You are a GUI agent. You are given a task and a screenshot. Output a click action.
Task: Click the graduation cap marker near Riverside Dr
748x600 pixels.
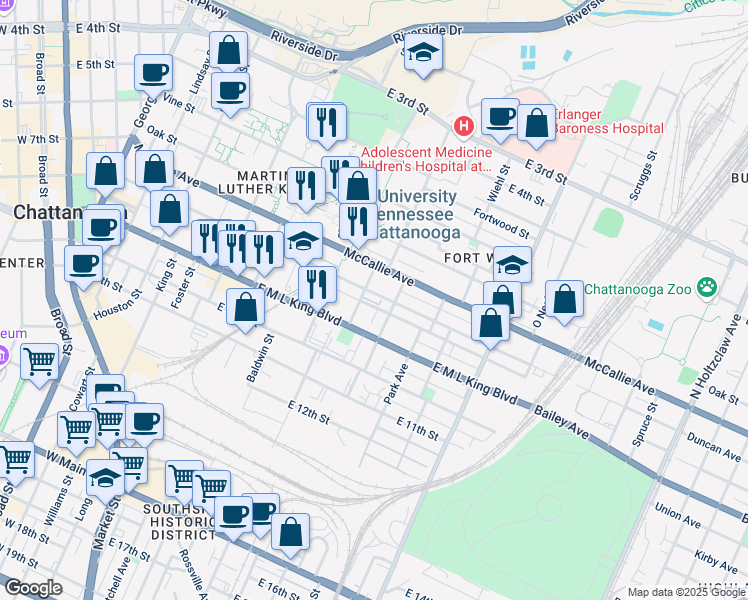click(423, 53)
